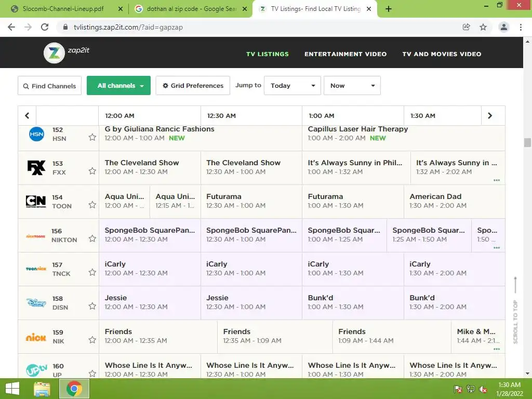This screenshot has width=532, height=399.
Task: Open the TeenNick channel logo
Action: pyautogui.click(x=36, y=269)
